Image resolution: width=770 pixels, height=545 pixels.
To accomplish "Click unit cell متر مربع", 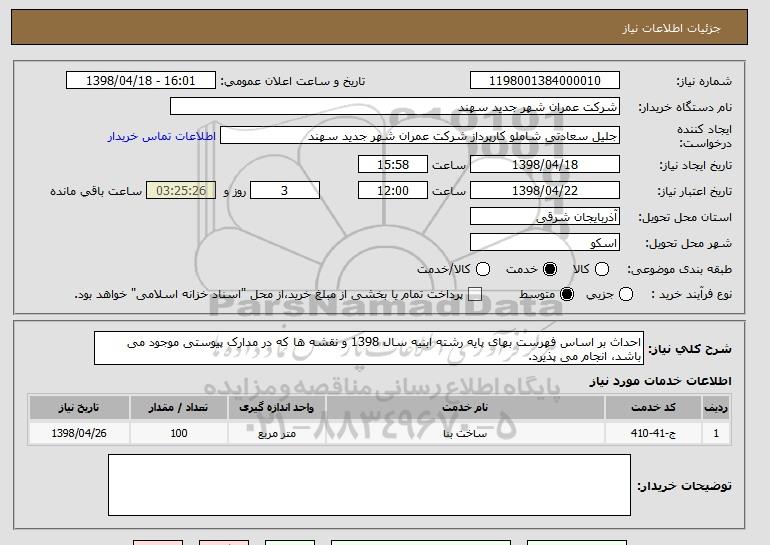I will pyautogui.click(x=276, y=433).
